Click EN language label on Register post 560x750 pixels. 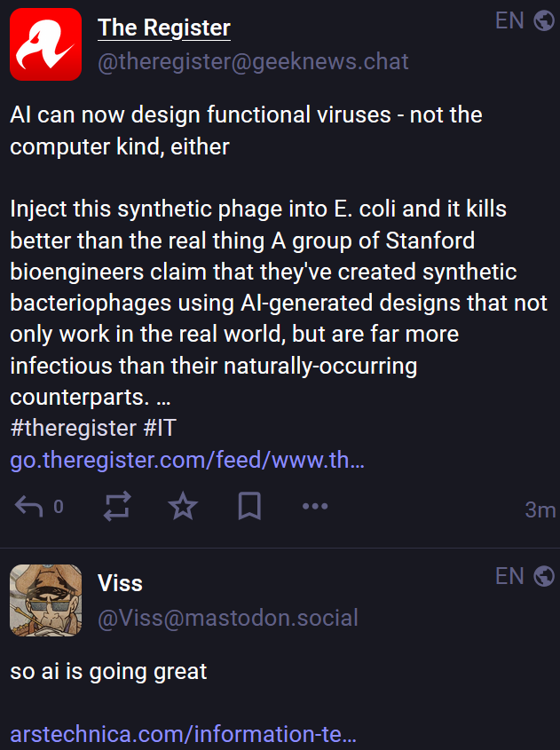point(509,20)
